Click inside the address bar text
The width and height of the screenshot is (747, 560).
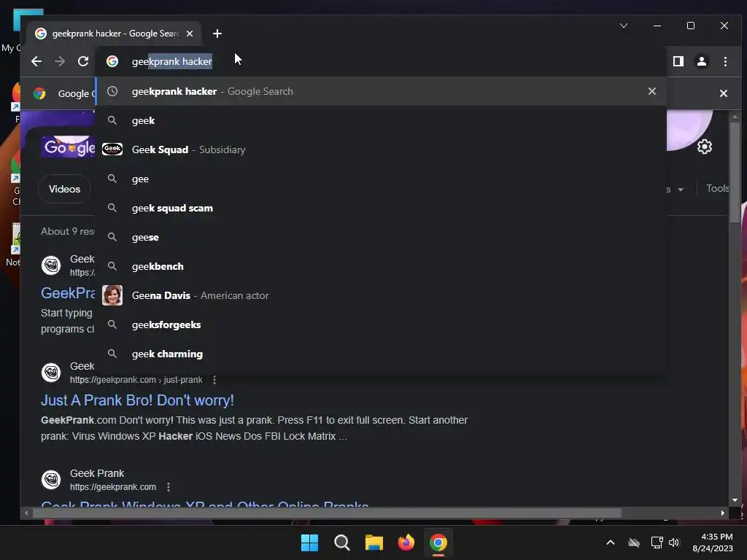pyautogui.click(x=172, y=61)
